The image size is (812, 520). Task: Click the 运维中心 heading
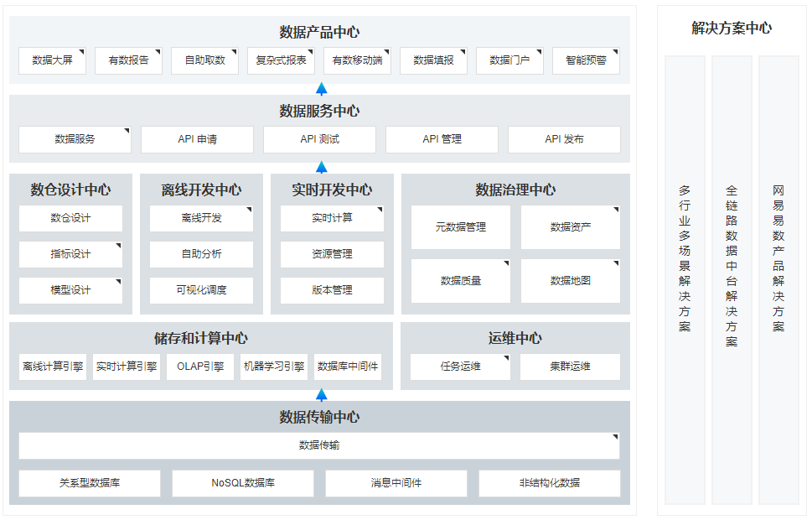coord(515,339)
